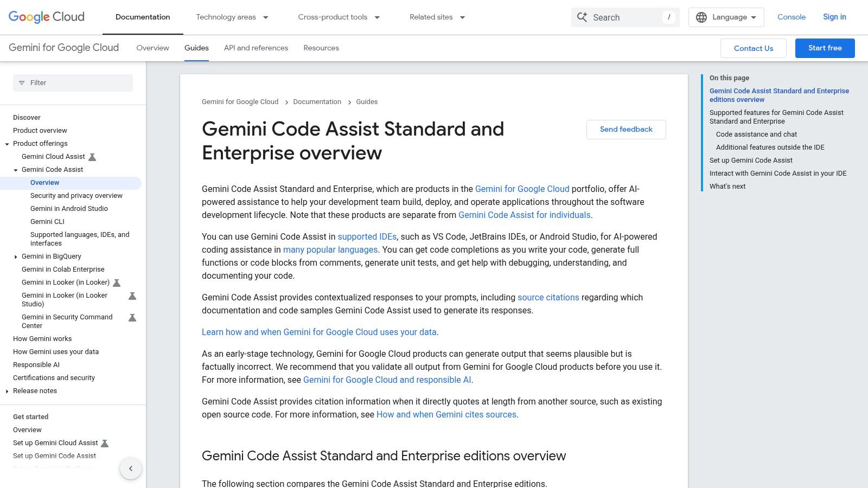Click Gemini for Google Cloud breadcrumb

coord(240,102)
